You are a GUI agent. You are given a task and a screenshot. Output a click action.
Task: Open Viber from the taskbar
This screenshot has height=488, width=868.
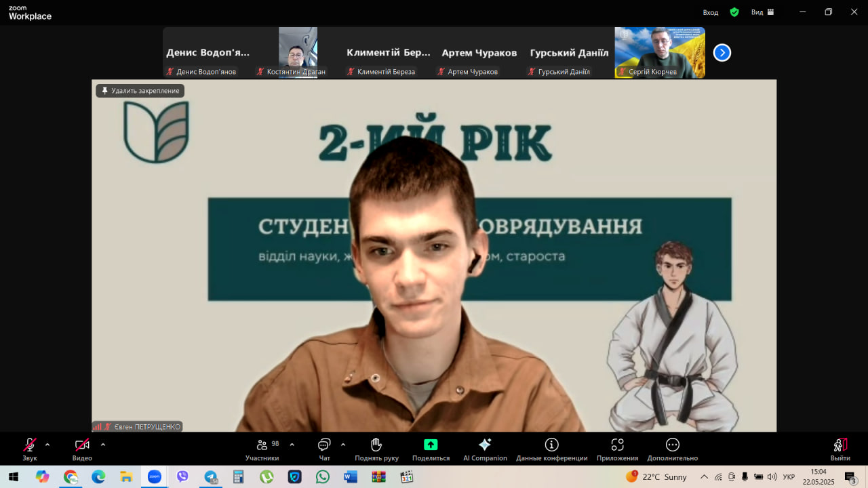(x=182, y=476)
